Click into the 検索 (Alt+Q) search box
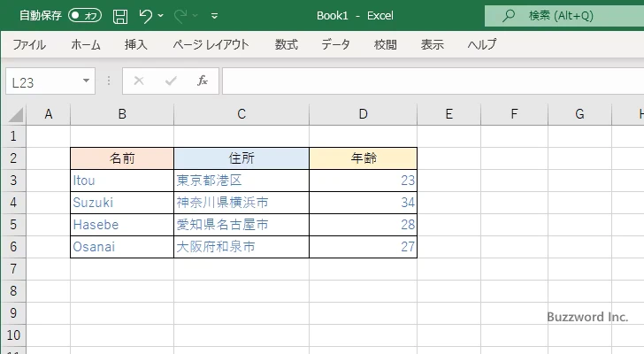This screenshot has height=354, width=644. (x=564, y=16)
